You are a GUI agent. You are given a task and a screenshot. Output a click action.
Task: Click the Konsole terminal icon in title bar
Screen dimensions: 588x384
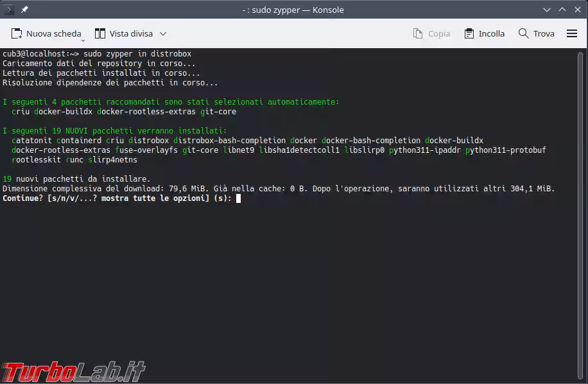[8, 10]
